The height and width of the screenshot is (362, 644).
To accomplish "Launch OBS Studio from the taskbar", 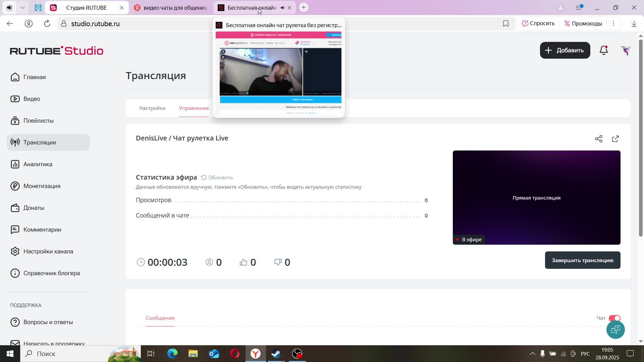I will point(297,353).
